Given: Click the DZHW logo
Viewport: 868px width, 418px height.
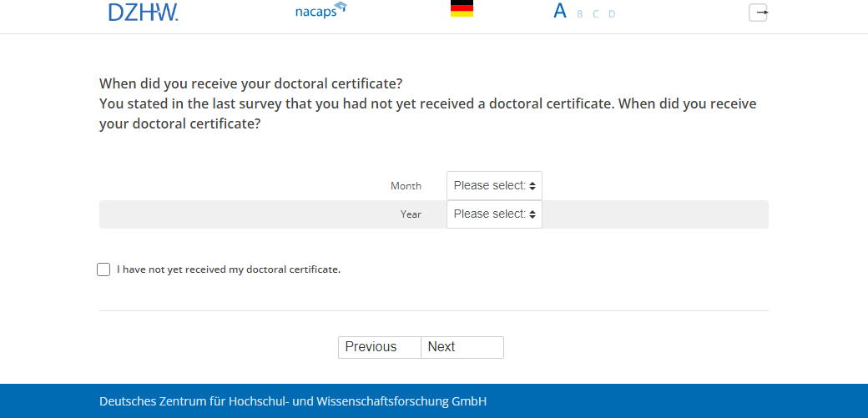Looking at the screenshot, I should click(x=143, y=12).
